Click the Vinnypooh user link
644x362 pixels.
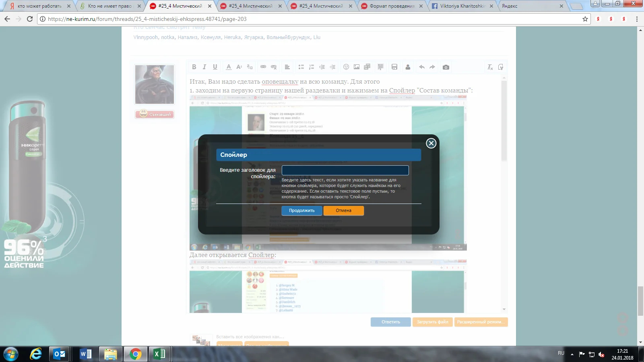point(146,37)
